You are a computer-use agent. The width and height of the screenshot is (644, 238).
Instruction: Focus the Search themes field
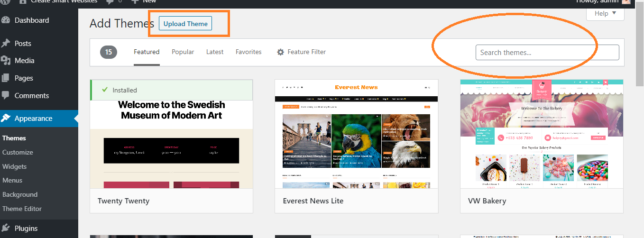pos(547,53)
